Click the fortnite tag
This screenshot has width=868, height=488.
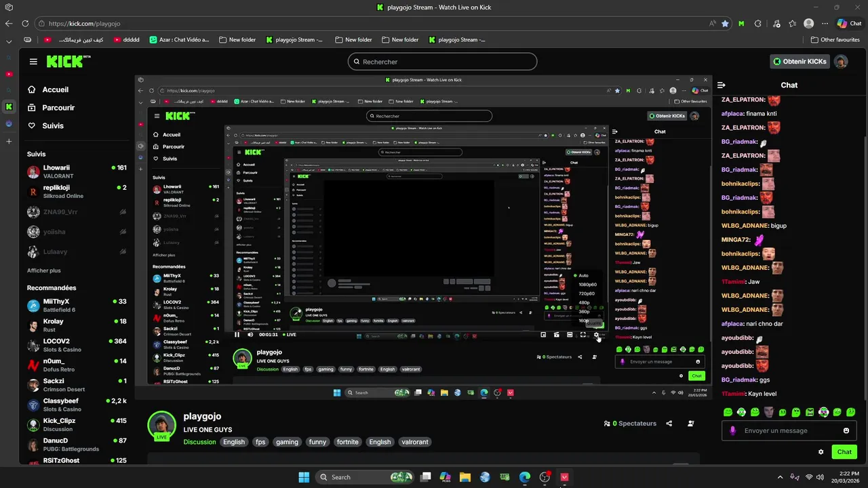pos(347,442)
